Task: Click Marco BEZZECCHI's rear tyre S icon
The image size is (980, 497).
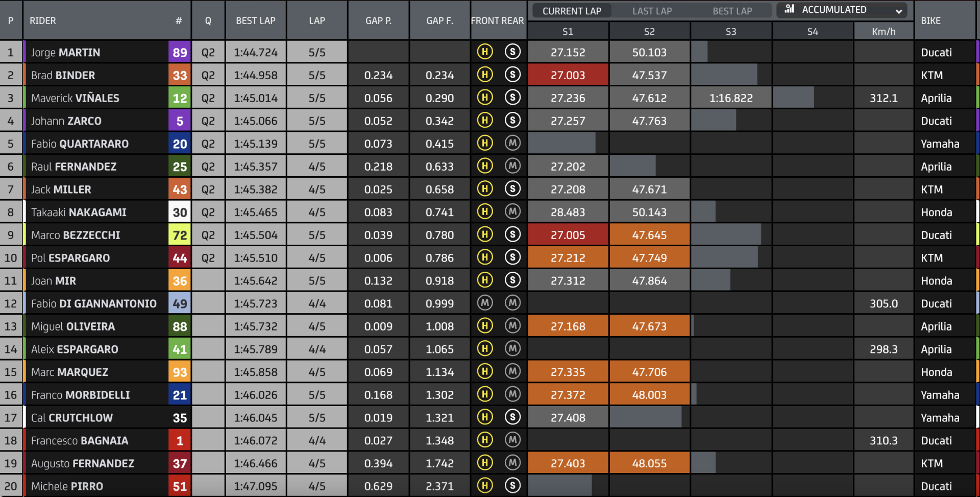Action: pyautogui.click(x=512, y=234)
